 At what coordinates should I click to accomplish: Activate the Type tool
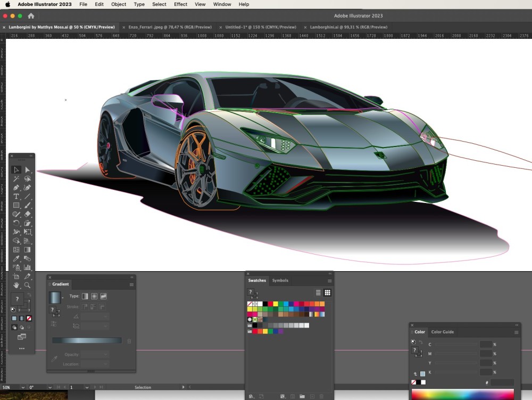pos(16,197)
